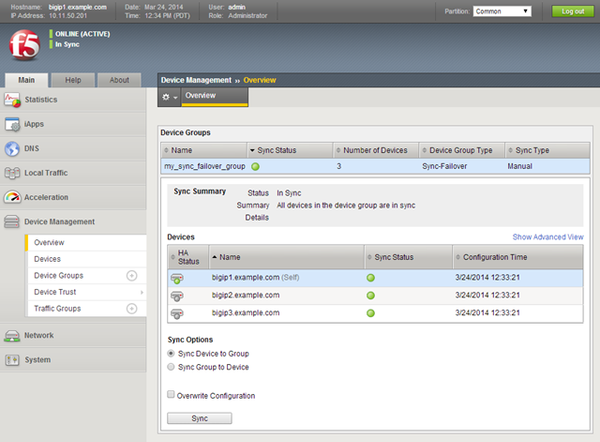The width and height of the screenshot is (600, 442).
Task: Add new Device Group plus icon
Action: (x=131, y=275)
